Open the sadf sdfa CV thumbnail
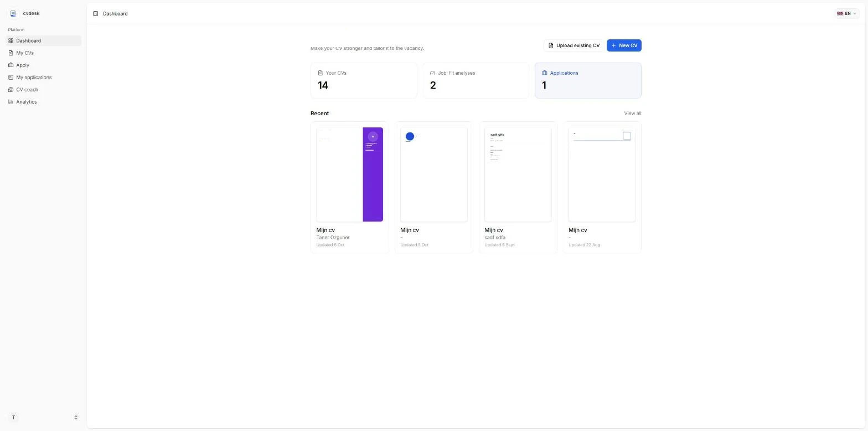The width and height of the screenshot is (868, 431). click(x=518, y=175)
